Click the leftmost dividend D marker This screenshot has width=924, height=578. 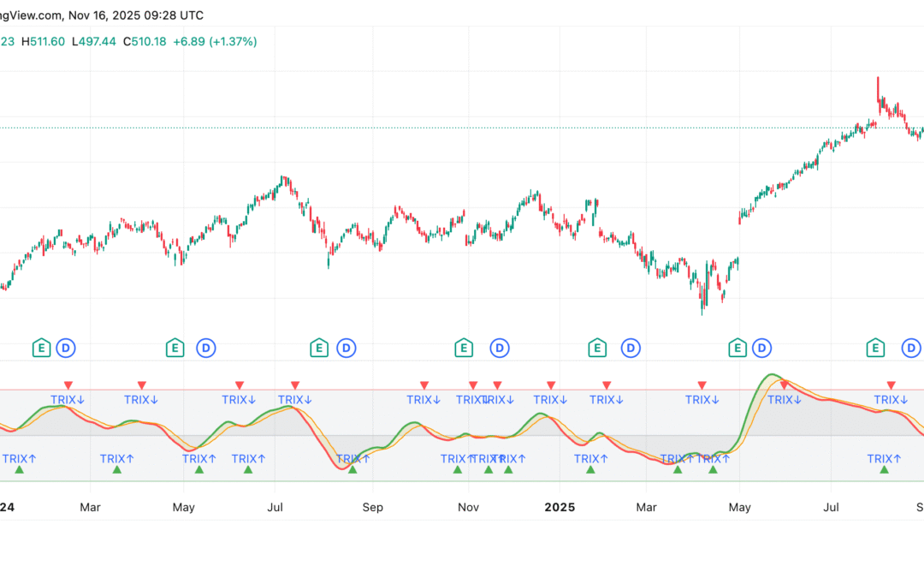[66, 348]
